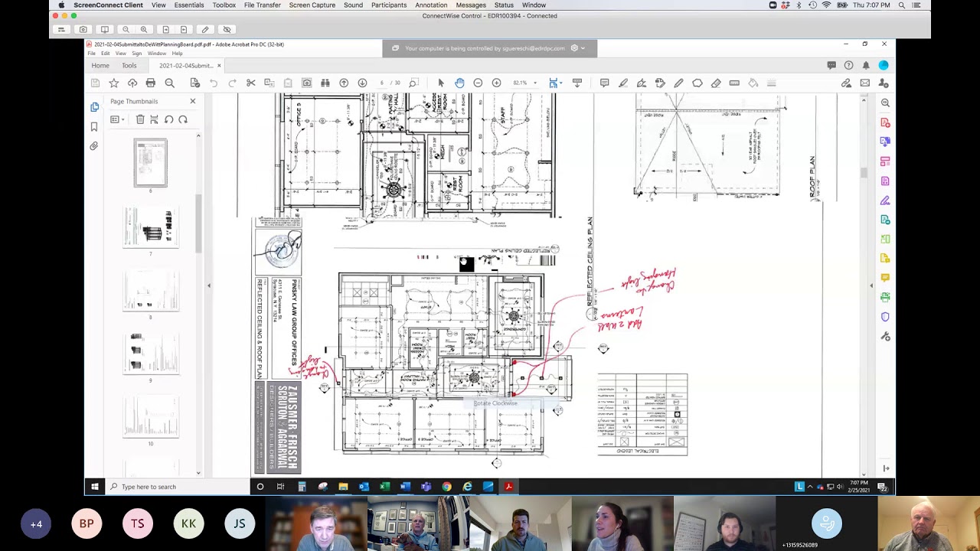Open ScreenConnect control banner settings dropdown

tap(577, 48)
